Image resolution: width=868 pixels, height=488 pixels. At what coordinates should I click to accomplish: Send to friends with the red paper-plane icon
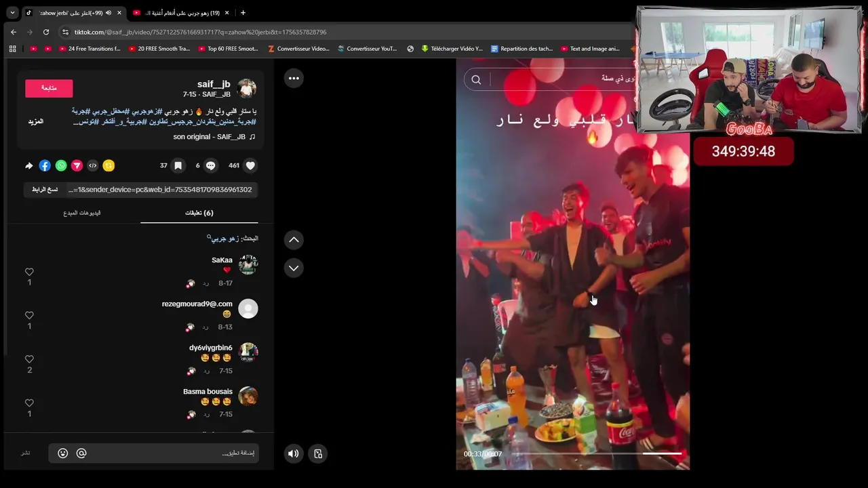click(x=77, y=165)
